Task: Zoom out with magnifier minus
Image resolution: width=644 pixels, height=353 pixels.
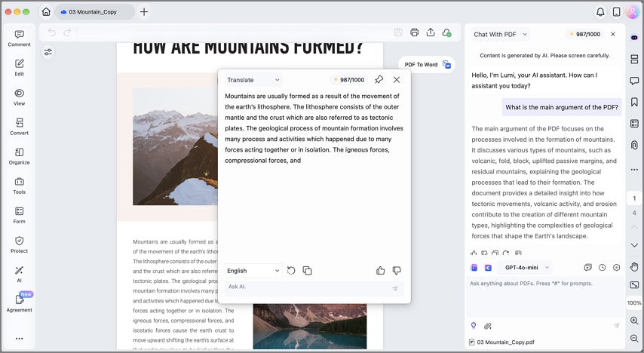Action: tap(634, 338)
